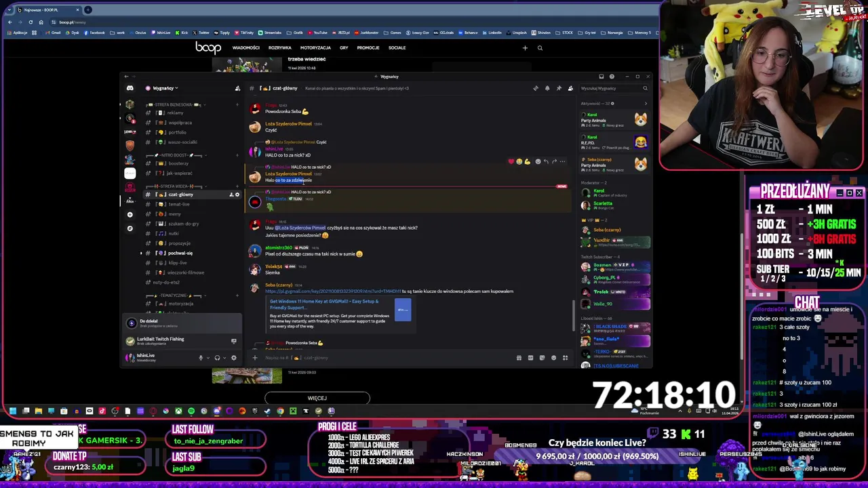Click message input field Napisz na czat-główny
Image resolution: width=868 pixels, height=488 pixels.
pos(387,358)
